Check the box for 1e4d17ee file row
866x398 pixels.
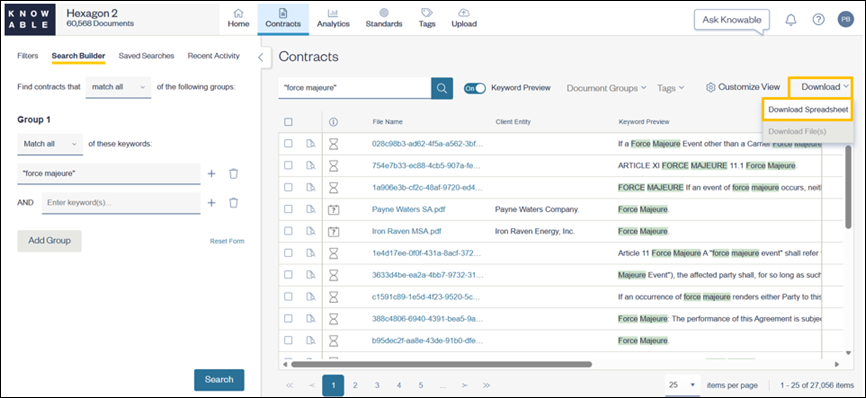click(288, 253)
